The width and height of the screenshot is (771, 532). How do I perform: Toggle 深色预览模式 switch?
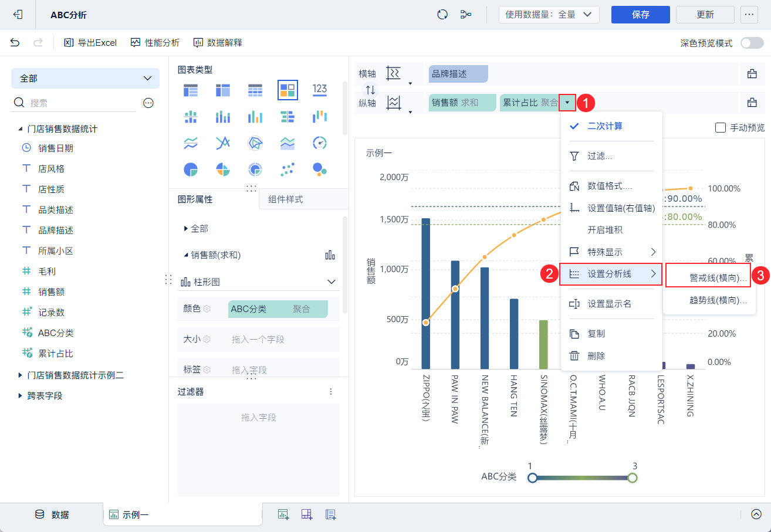point(752,43)
